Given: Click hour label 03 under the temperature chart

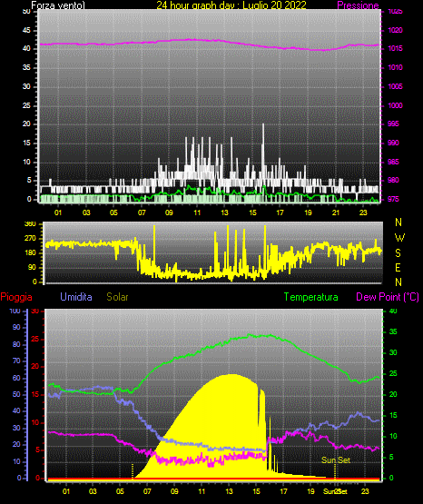Looking at the screenshot, I should (x=93, y=491).
